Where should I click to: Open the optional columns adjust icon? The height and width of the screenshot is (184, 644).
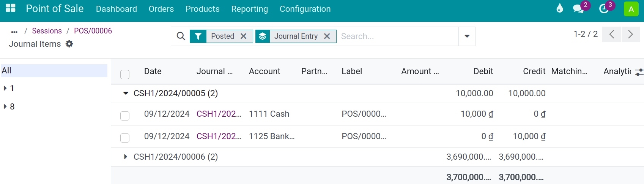[639, 72]
